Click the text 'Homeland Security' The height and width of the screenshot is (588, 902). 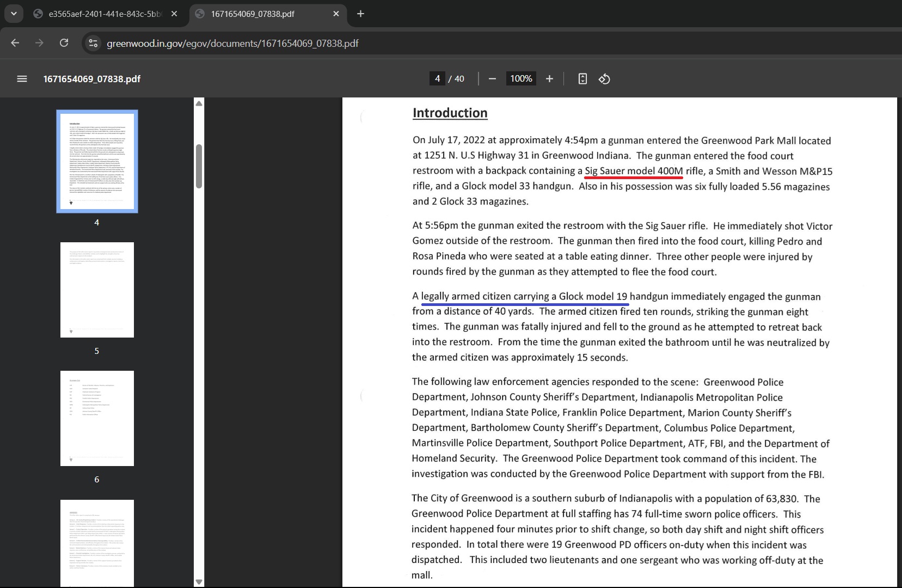(x=453, y=458)
